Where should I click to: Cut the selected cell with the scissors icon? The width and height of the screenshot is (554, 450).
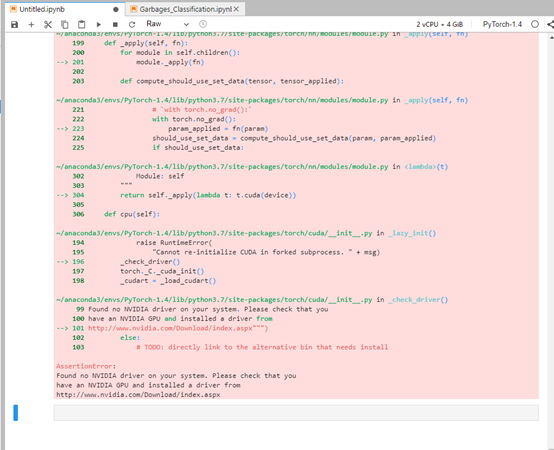click(x=48, y=24)
